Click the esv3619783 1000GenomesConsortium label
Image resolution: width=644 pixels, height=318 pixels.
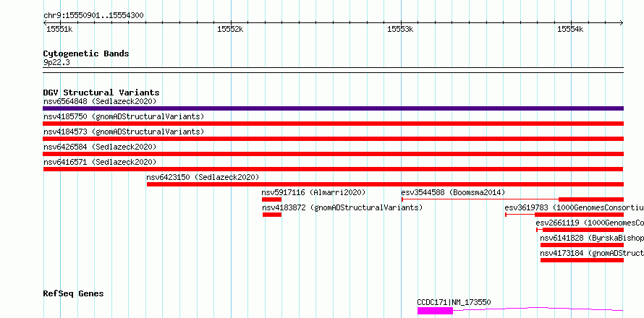pyautogui.click(x=575, y=207)
